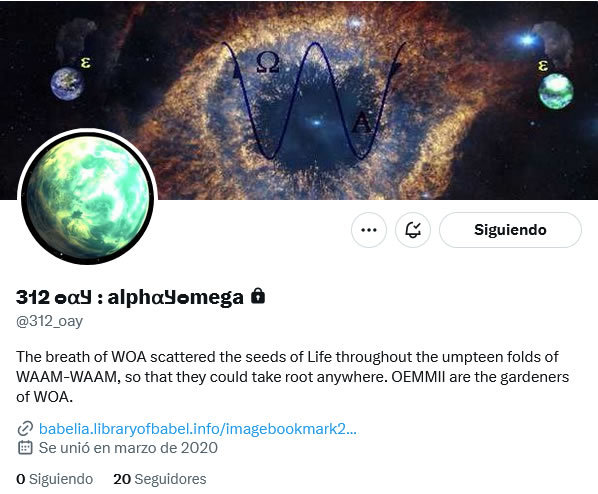Open the nebula header banner image
The image size is (598, 494).
(299, 100)
